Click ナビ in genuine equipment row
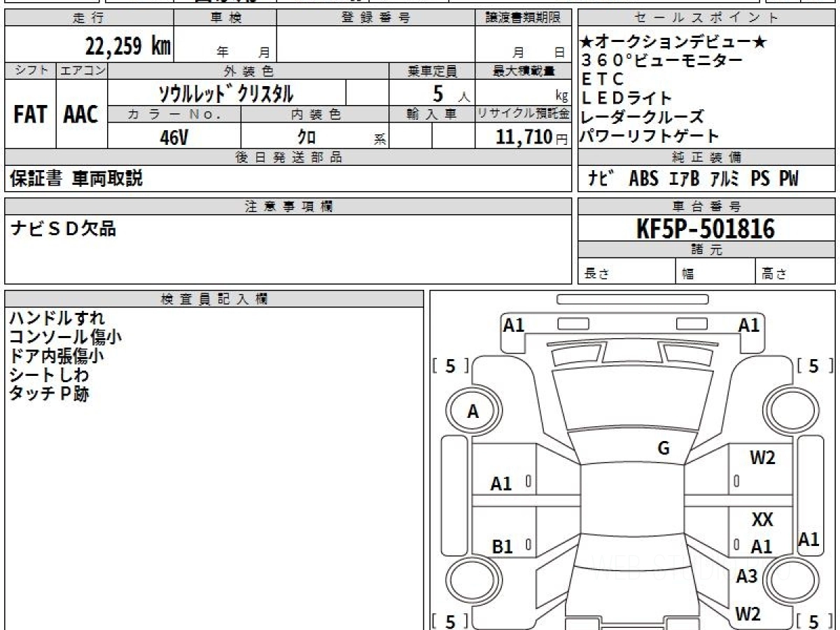 [601, 179]
